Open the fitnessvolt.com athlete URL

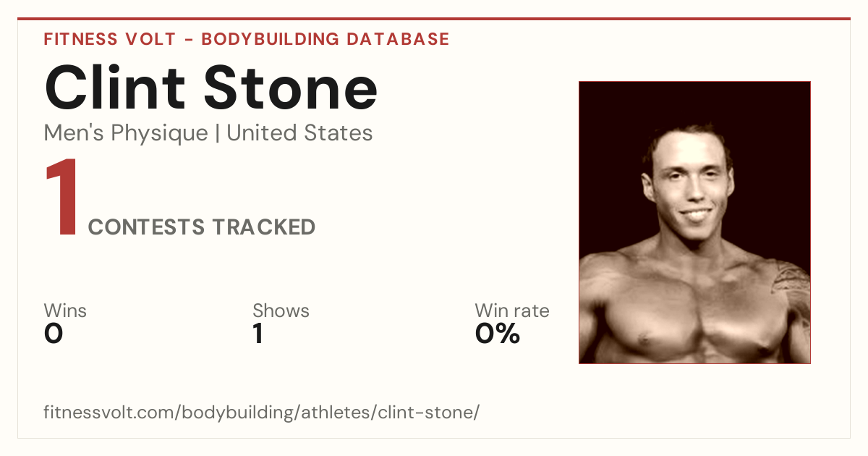262,413
